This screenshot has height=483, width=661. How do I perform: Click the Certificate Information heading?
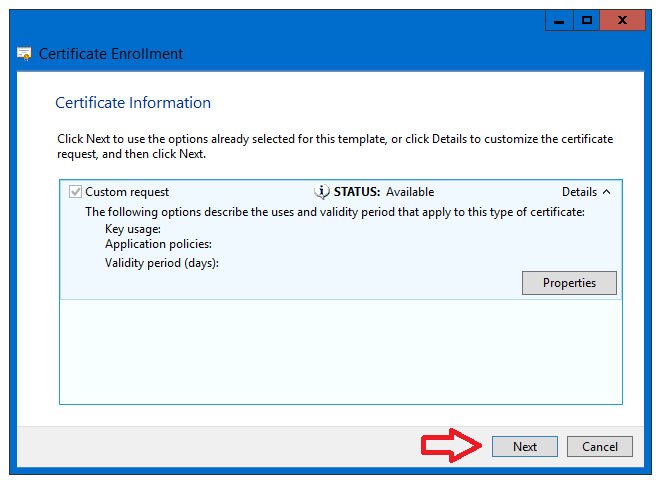click(133, 103)
